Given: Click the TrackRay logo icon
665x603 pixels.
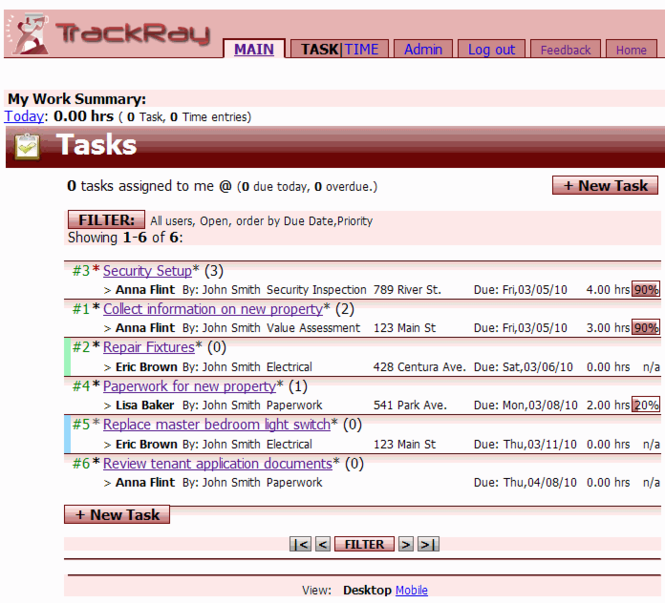Looking at the screenshot, I should coord(28,35).
